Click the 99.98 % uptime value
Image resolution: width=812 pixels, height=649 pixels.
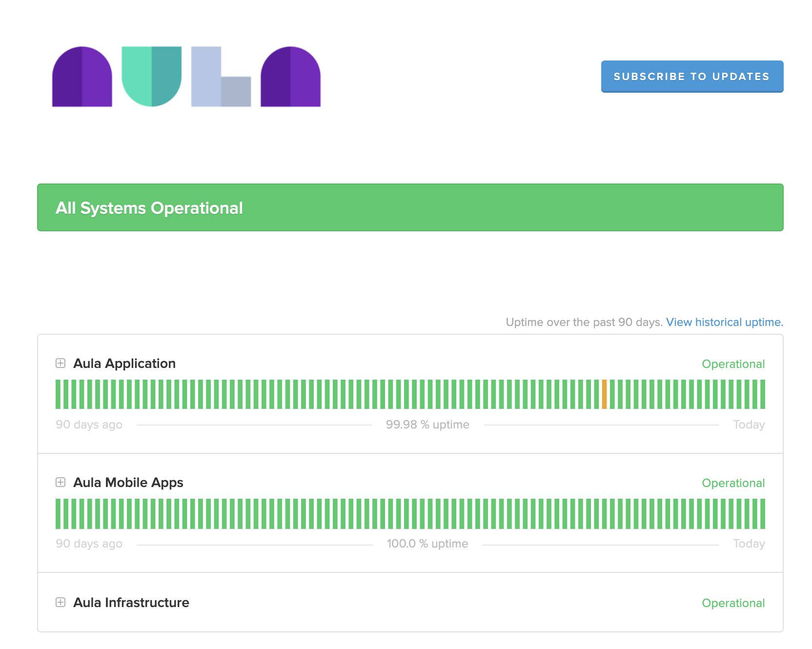pyautogui.click(x=427, y=425)
